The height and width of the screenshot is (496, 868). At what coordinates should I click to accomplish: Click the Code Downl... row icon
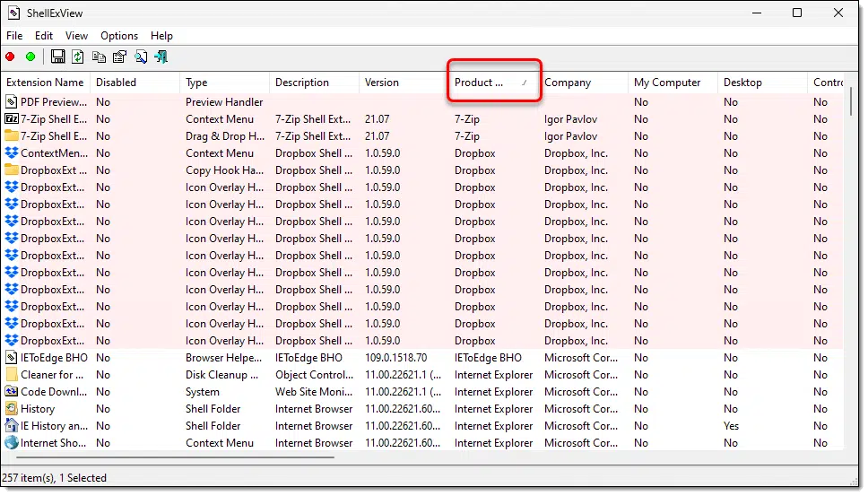click(x=11, y=391)
